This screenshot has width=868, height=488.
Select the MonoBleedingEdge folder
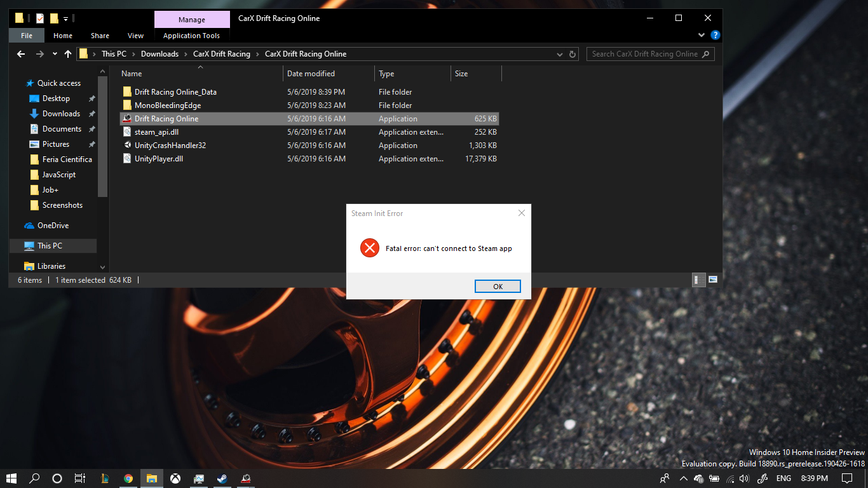[309, 105]
